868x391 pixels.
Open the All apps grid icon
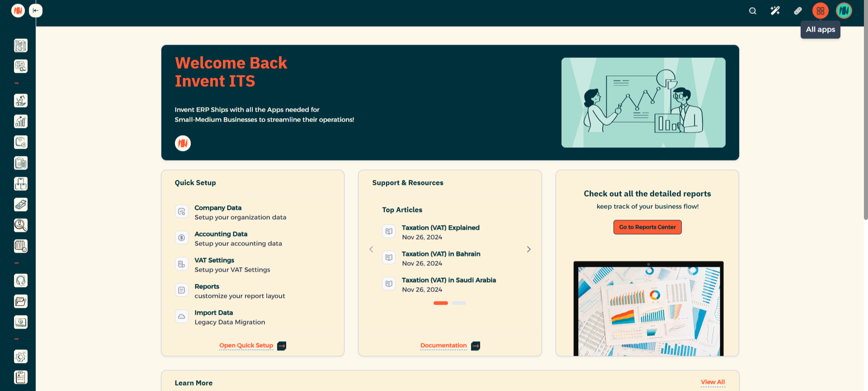tap(820, 11)
